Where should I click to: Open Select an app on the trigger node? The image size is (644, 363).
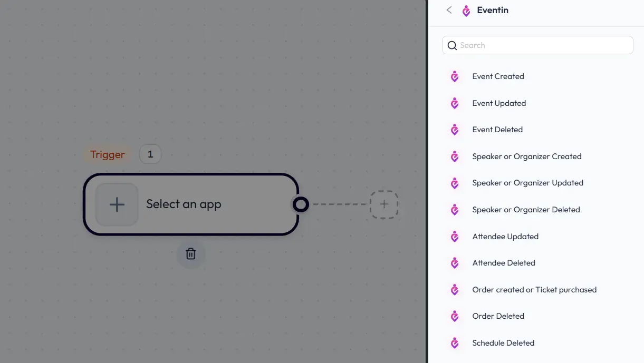(184, 204)
